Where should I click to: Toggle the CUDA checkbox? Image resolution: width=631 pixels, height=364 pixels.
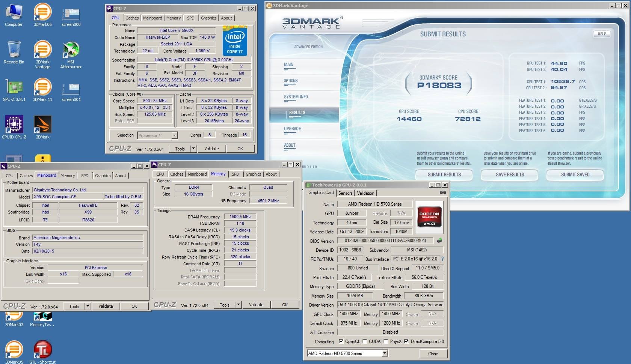coord(364,341)
